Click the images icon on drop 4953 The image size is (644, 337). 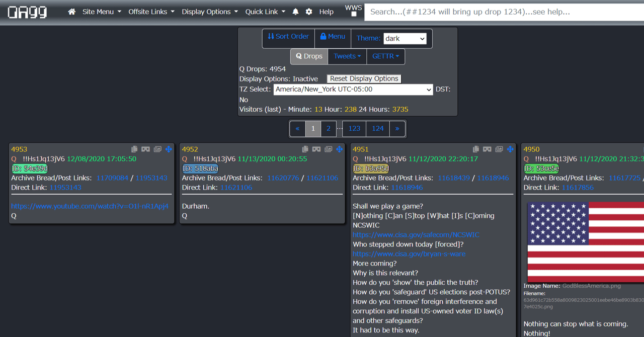point(157,149)
